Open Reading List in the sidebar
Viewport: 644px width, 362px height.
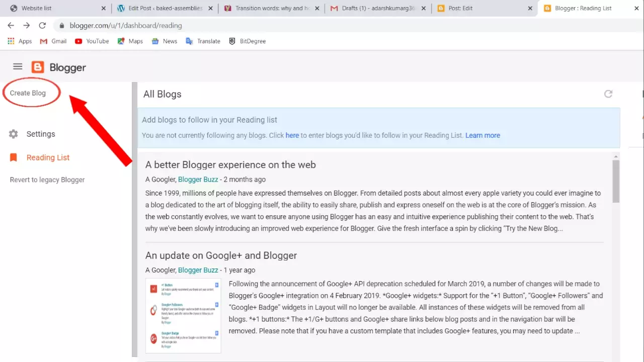click(48, 157)
